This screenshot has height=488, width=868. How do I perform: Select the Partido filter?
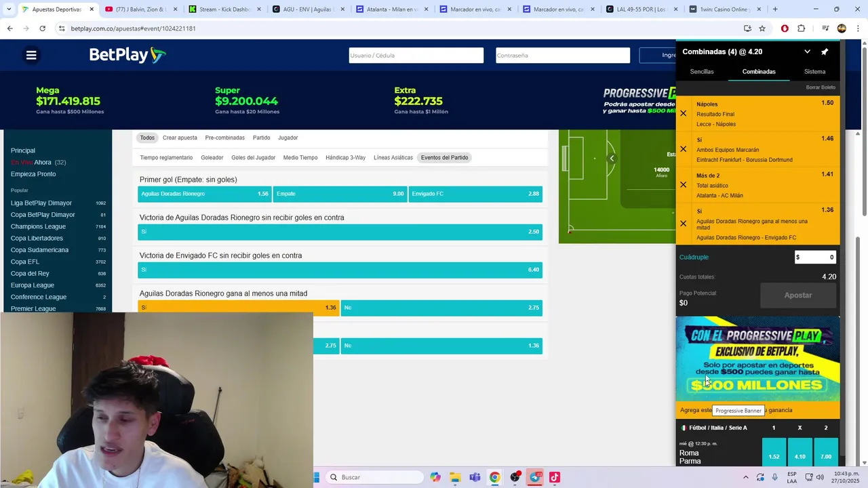pos(261,138)
